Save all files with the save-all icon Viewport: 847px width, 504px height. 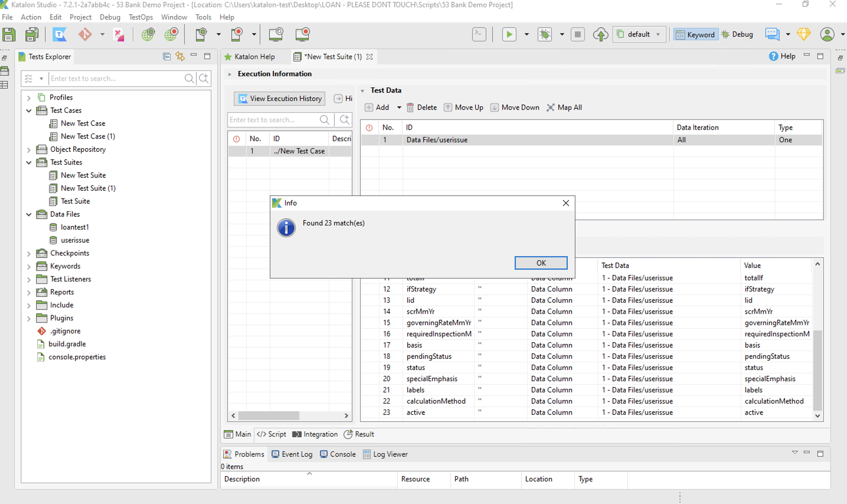point(32,34)
